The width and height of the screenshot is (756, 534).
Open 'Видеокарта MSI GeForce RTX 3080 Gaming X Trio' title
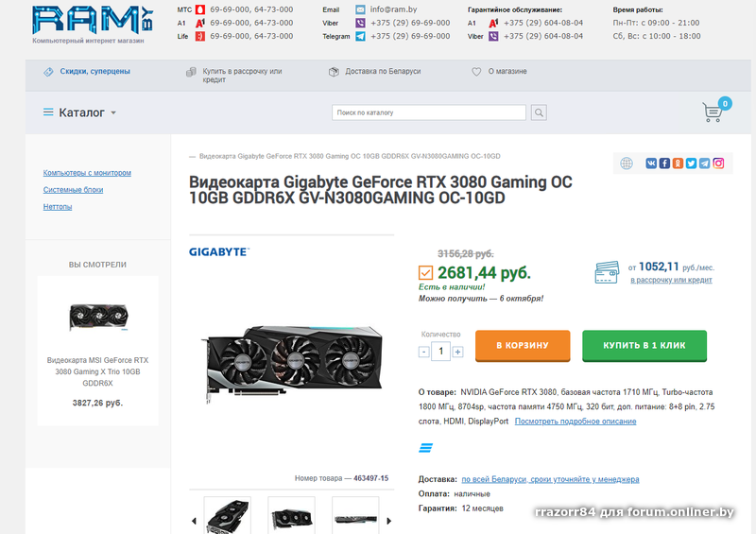coord(98,372)
